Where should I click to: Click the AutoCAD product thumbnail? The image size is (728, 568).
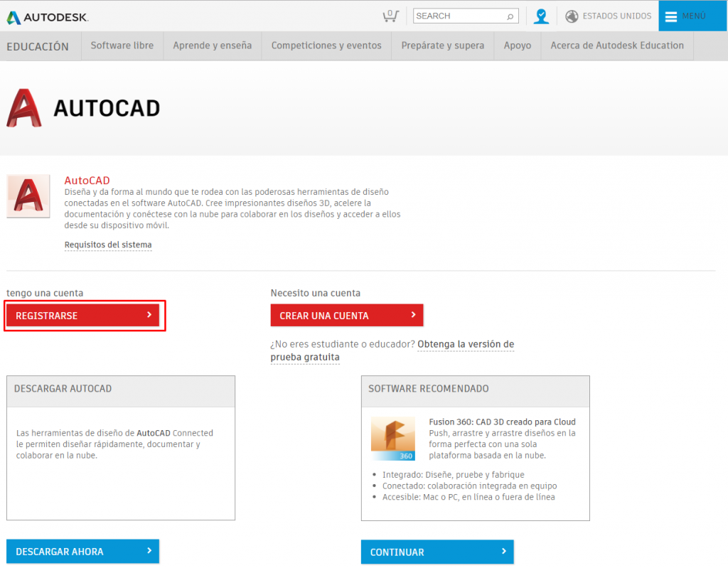(28, 196)
